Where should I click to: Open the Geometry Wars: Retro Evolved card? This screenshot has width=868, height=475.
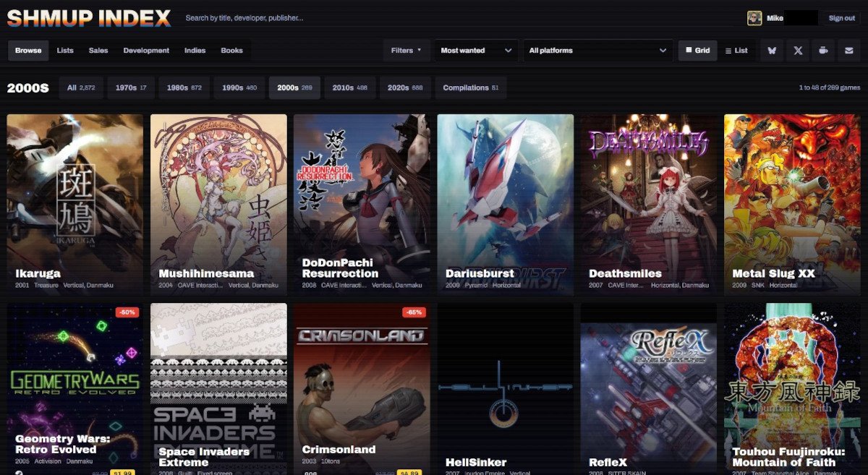coord(75,389)
